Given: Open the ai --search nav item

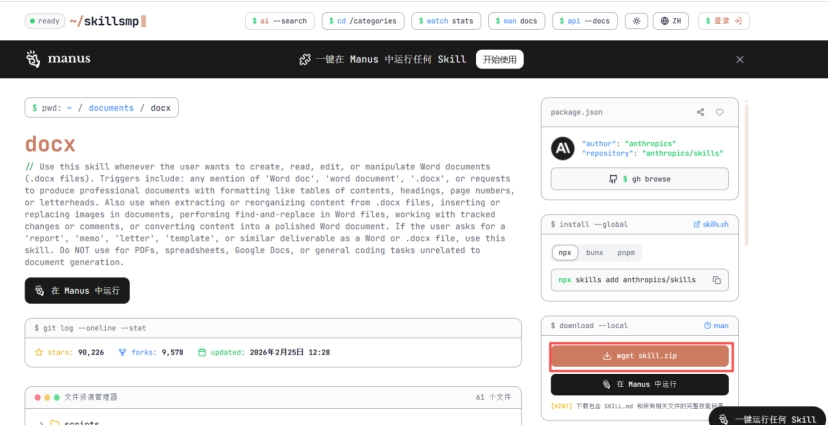Looking at the screenshot, I should click(280, 21).
